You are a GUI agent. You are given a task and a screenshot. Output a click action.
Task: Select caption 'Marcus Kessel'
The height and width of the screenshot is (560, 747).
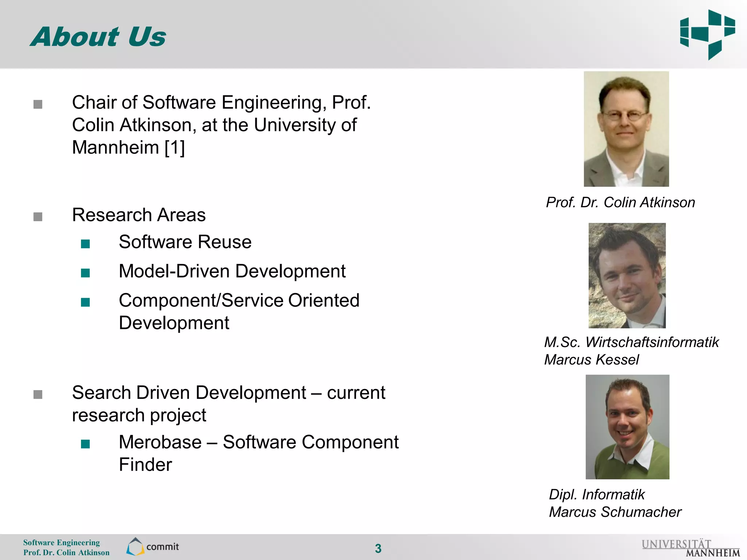[591, 359]
